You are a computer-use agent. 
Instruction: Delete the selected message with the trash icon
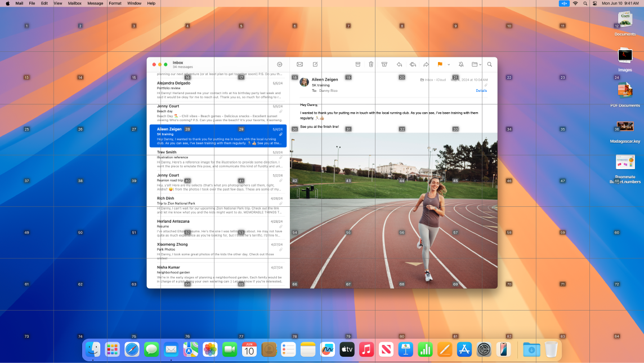tap(371, 64)
